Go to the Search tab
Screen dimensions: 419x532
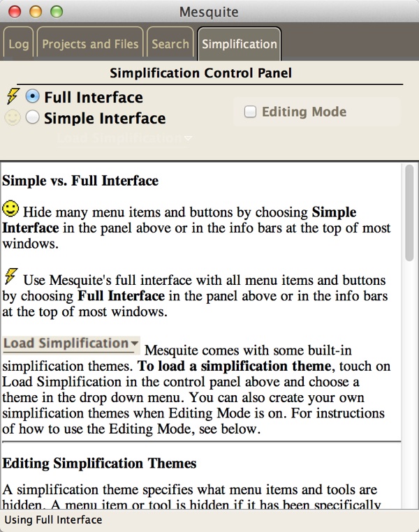[x=170, y=44]
